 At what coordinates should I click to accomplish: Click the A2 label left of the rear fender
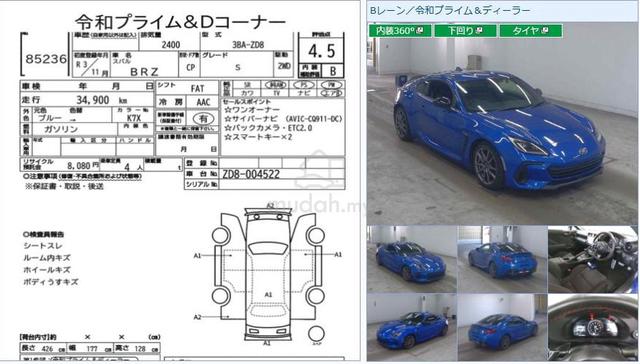(198, 317)
